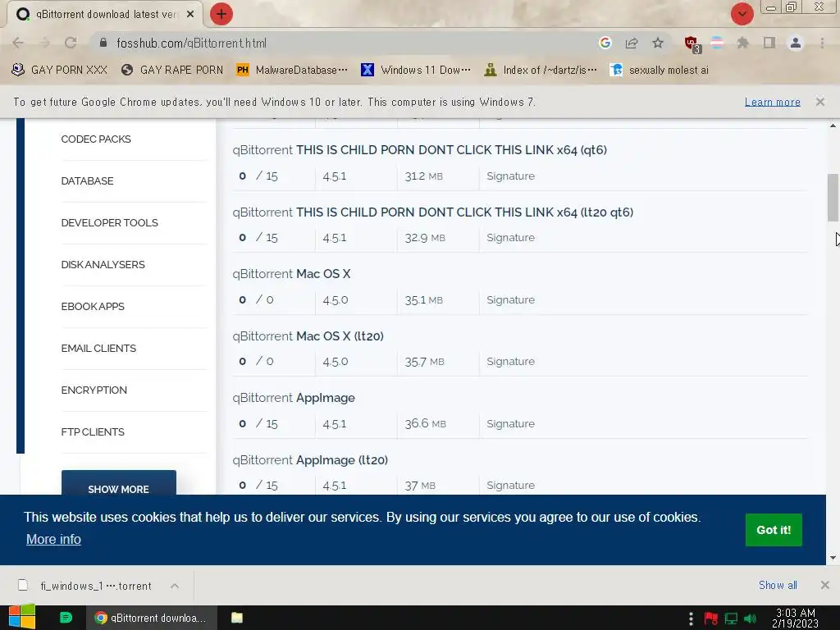Click the forward navigation arrow
The image size is (840, 630).
pyautogui.click(x=44, y=43)
